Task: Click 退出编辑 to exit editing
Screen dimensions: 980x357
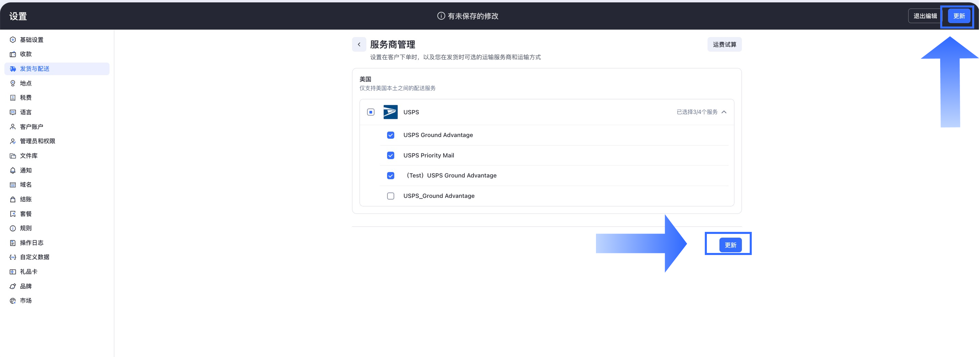Action: pos(925,16)
